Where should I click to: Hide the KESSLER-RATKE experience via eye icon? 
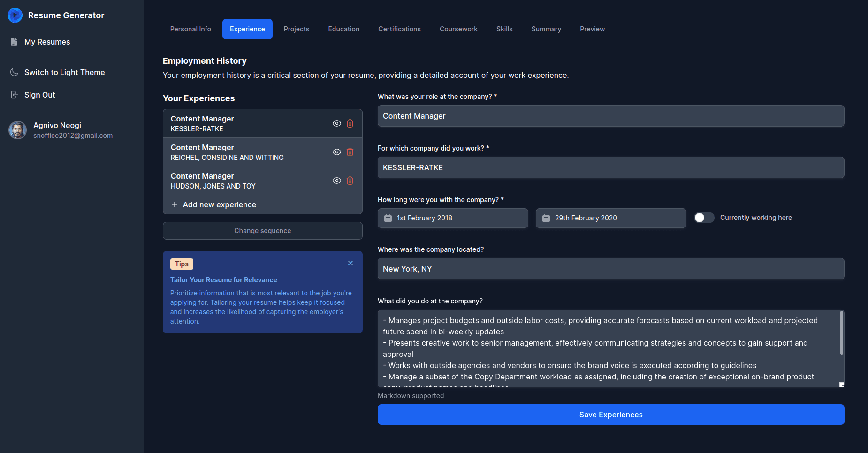[x=337, y=123]
